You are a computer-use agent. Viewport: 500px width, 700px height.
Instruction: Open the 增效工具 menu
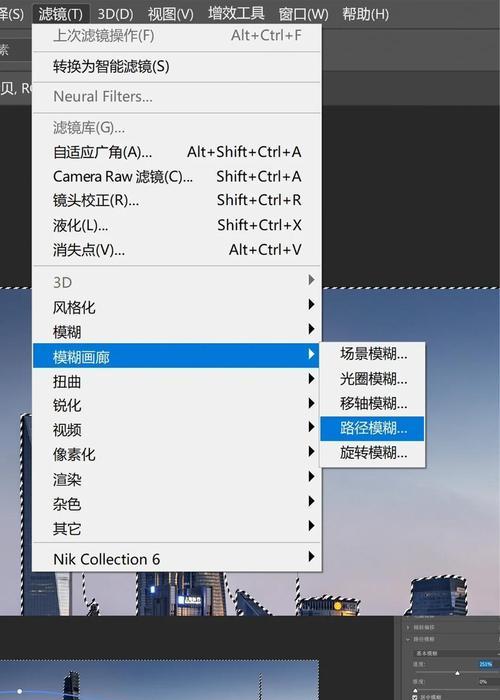(x=236, y=14)
